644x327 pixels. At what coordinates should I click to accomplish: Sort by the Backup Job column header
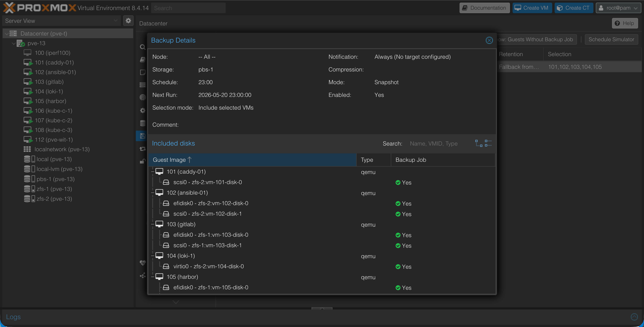tap(443, 160)
